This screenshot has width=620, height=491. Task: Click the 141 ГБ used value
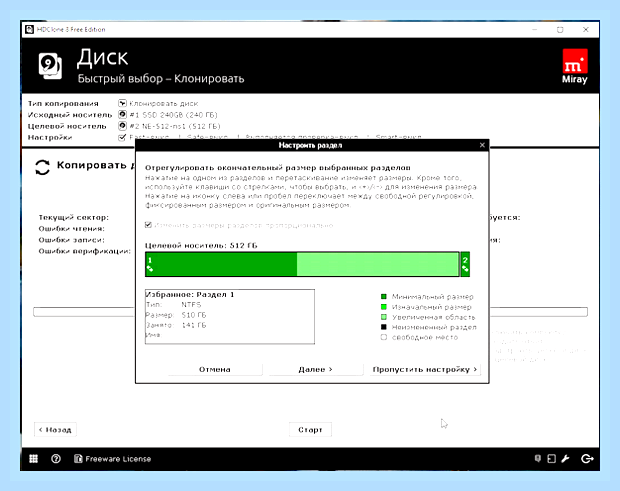coord(194,325)
